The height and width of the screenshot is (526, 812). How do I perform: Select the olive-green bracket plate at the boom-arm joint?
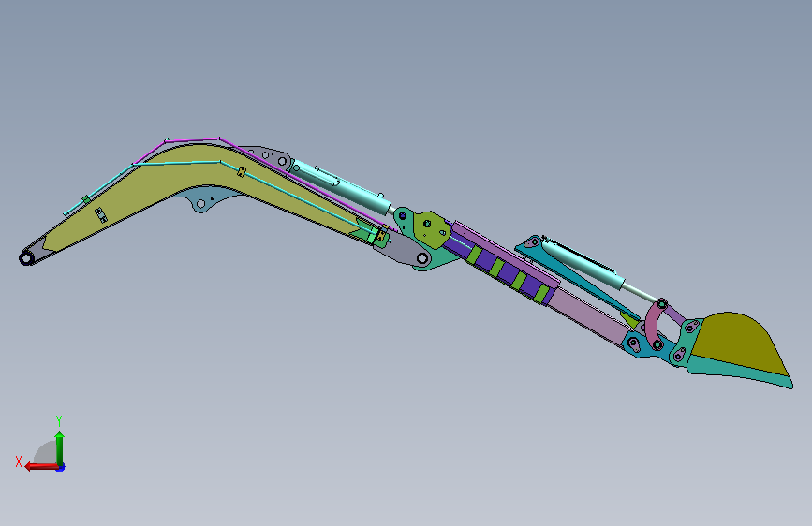click(431, 228)
